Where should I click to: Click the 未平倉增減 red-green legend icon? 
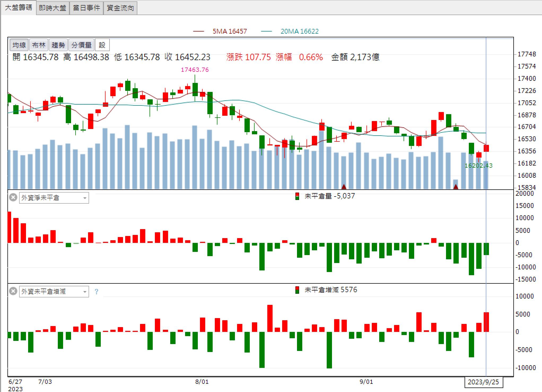coord(297,290)
